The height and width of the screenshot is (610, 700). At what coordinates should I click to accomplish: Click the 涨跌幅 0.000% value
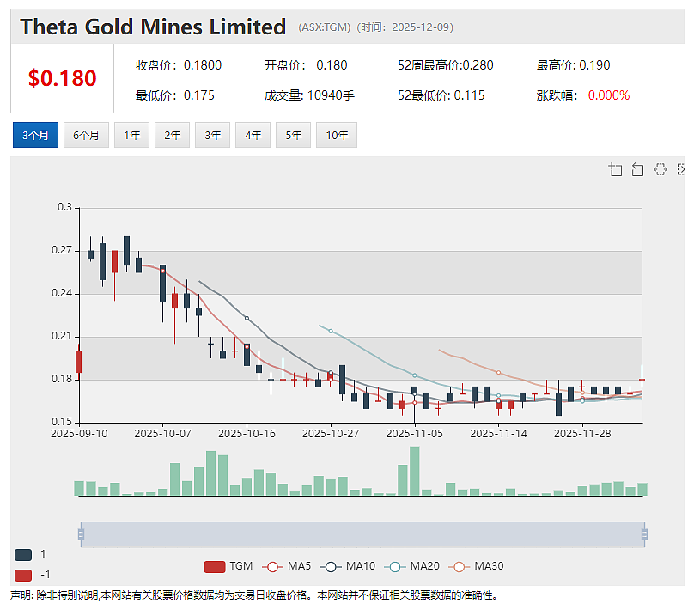tap(583, 95)
